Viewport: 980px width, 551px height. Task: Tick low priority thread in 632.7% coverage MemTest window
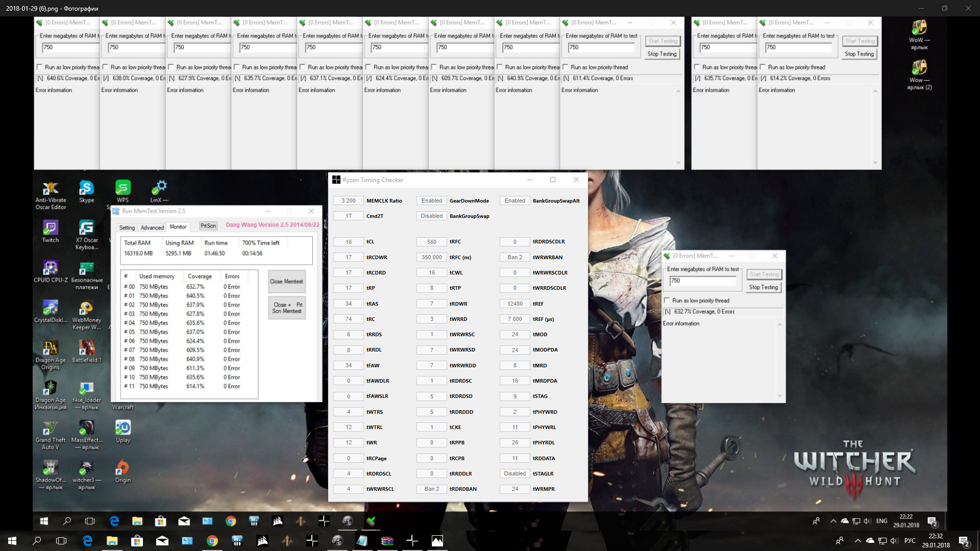667,300
